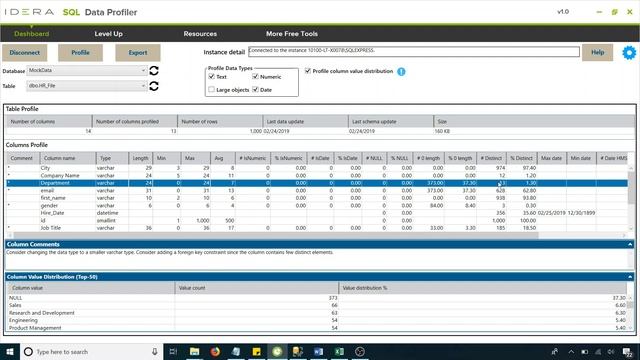Open the notification center icon
640x360 pixels.
(627, 351)
